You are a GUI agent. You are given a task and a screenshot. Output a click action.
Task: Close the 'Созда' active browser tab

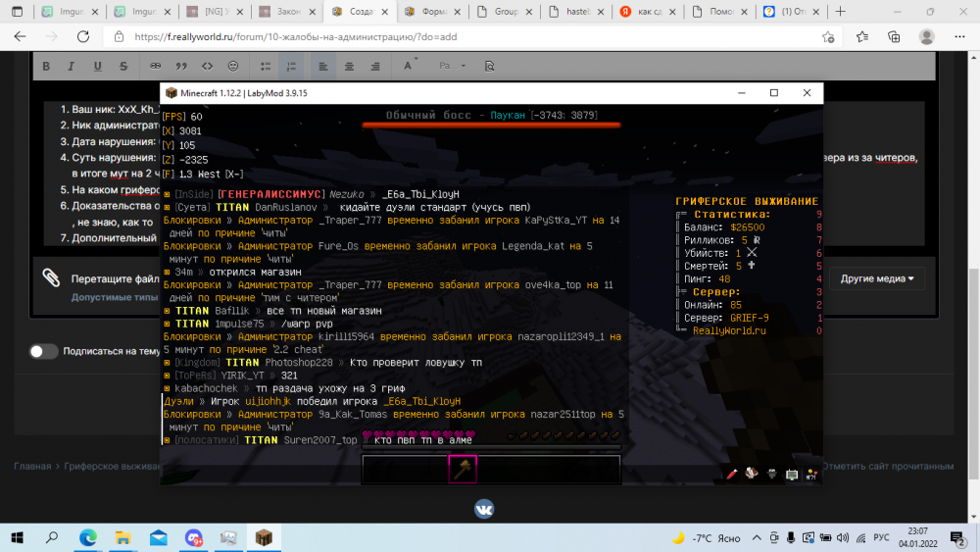tap(384, 12)
